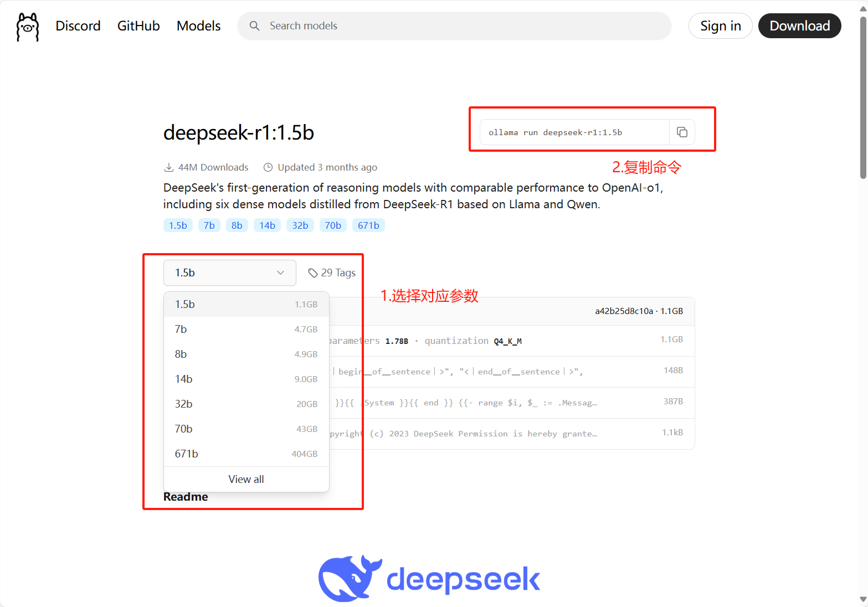This screenshot has height=607, width=868.
Task: Select the 32b blue size tag
Action: click(300, 225)
